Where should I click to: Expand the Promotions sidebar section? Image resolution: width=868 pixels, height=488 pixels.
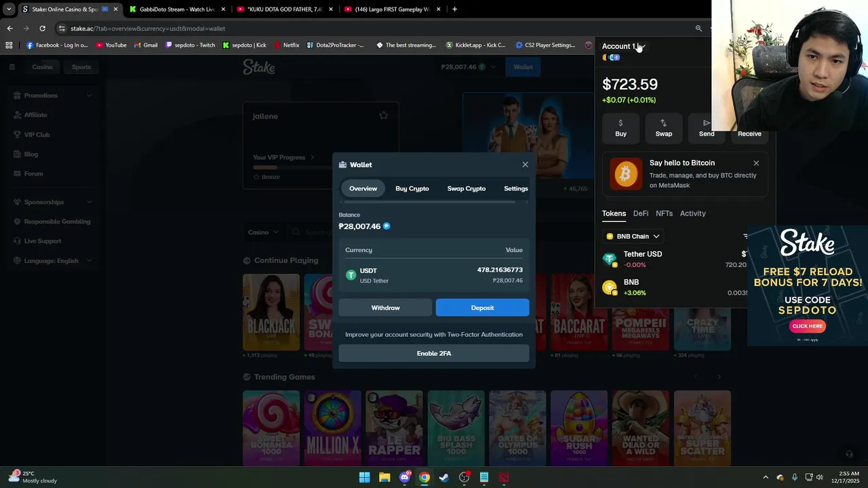(53, 96)
